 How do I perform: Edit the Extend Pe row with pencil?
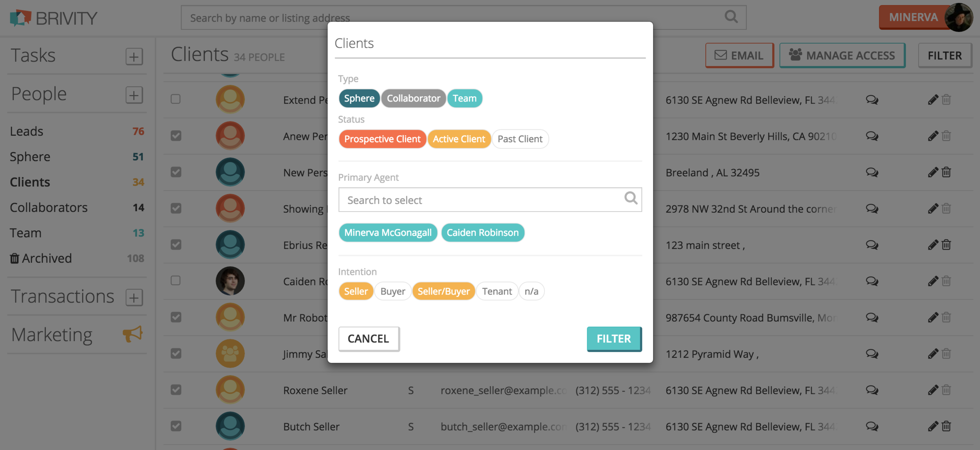(933, 99)
